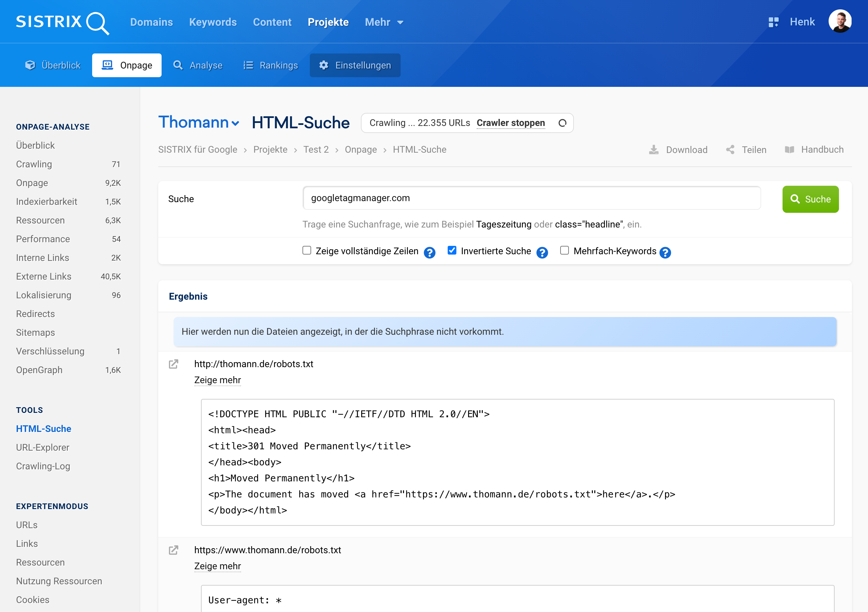Click the SISTRIX logo magnifier icon

click(x=98, y=23)
